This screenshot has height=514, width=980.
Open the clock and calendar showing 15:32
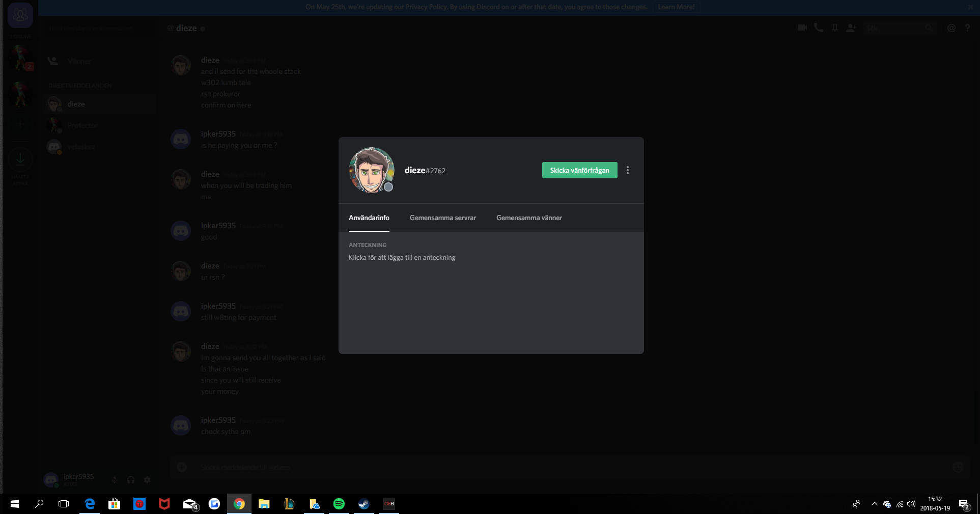(935, 504)
